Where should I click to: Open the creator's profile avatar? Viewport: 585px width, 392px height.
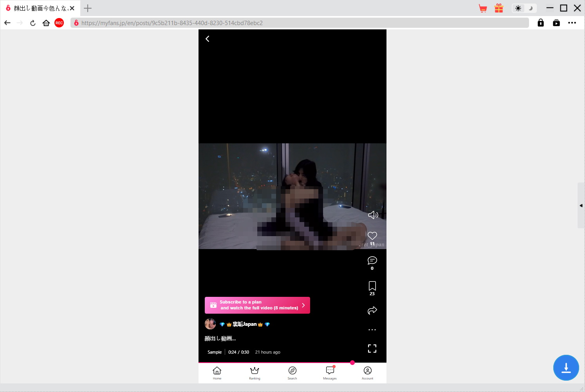tap(210, 324)
